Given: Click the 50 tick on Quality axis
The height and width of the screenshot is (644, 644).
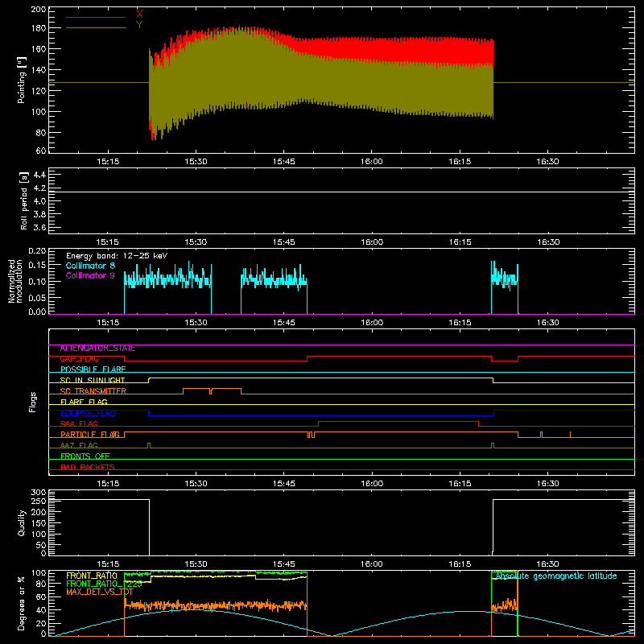Looking at the screenshot, I should click(x=41, y=546).
